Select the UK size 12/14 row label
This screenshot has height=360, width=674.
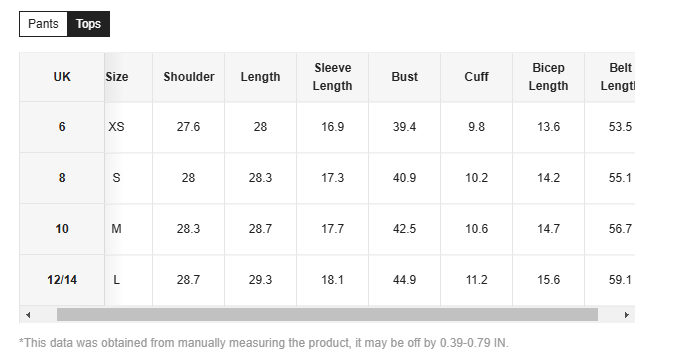(x=62, y=280)
